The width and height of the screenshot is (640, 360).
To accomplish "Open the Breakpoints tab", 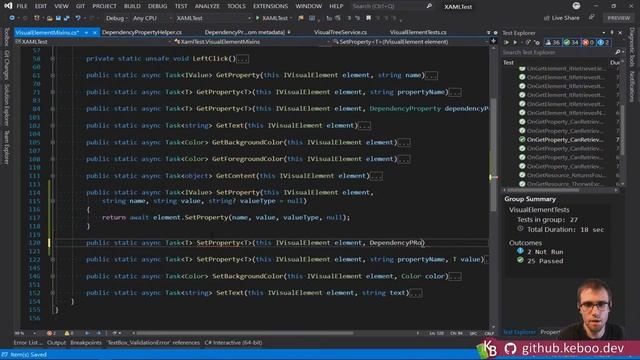I will click(86, 343).
